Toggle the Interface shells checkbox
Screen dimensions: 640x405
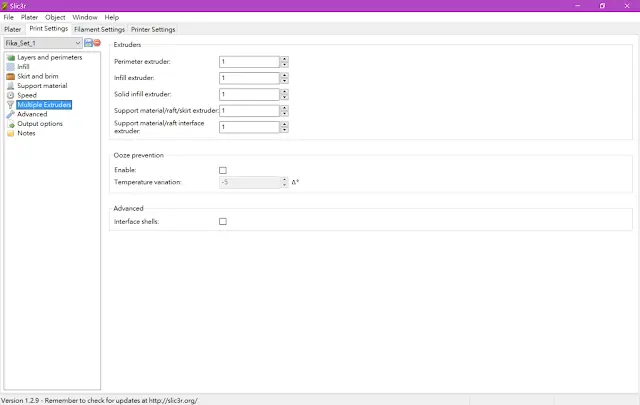(x=223, y=221)
